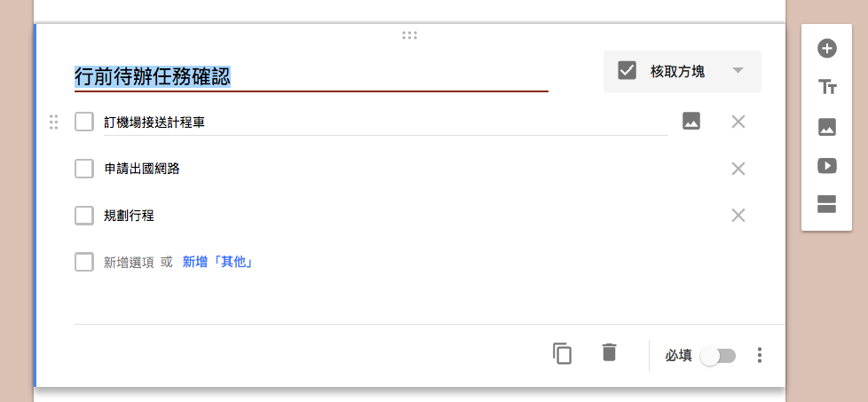The image size is (868, 402).
Task: Duplicate this question using the copy icon
Action: [562, 353]
